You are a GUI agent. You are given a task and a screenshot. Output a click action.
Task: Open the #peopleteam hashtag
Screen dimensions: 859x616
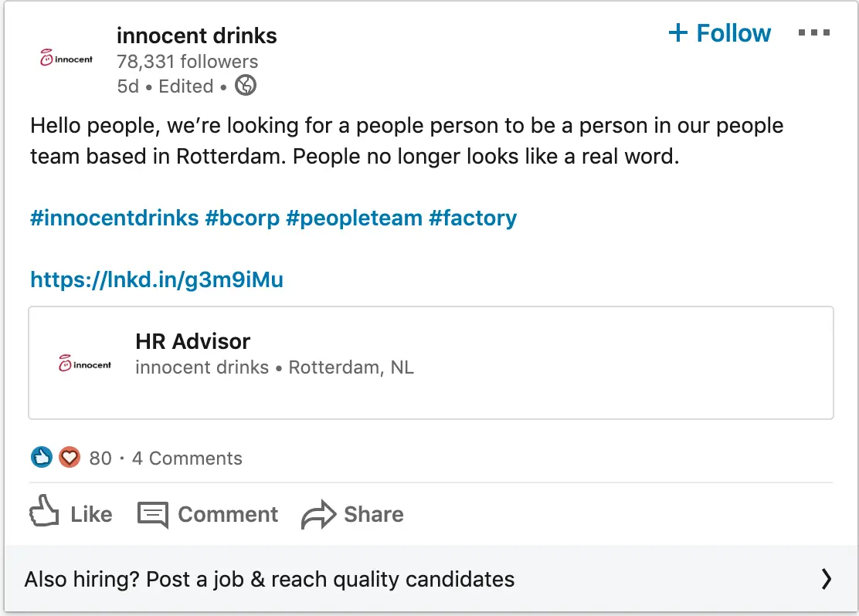(354, 218)
